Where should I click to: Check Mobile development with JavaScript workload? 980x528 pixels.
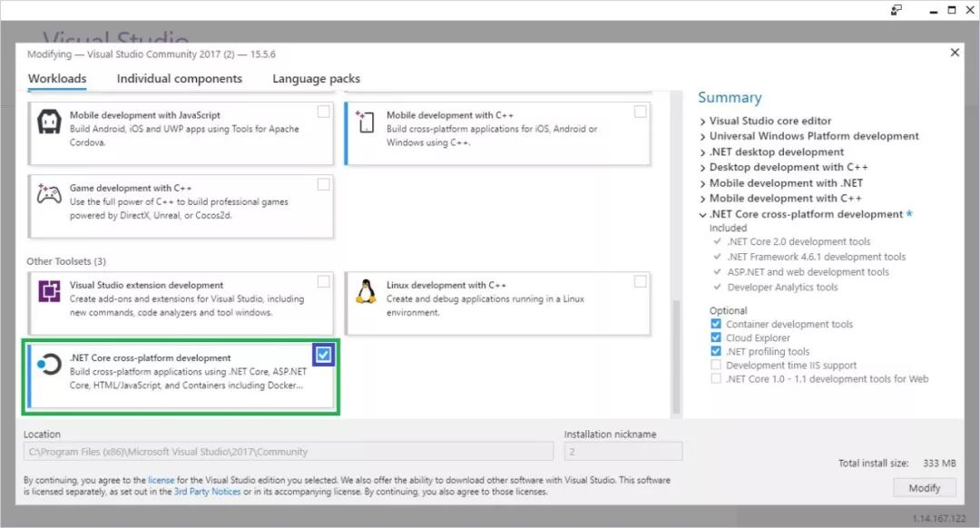tap(323, 112)
